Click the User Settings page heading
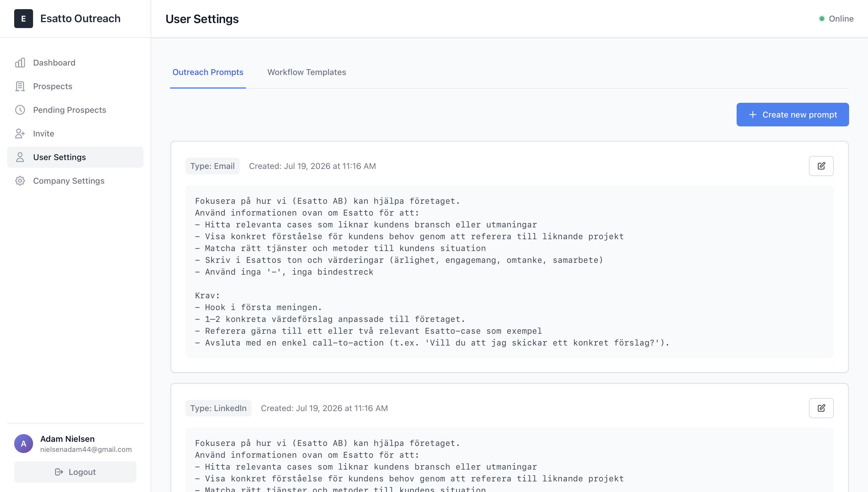 pyautogui.click(x=202, y=19)
